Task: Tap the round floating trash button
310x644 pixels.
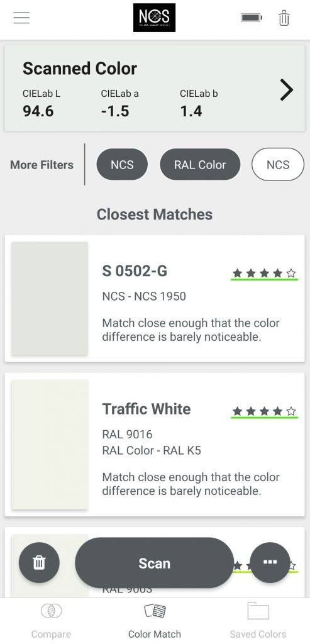Action: [x=39, y=562]
